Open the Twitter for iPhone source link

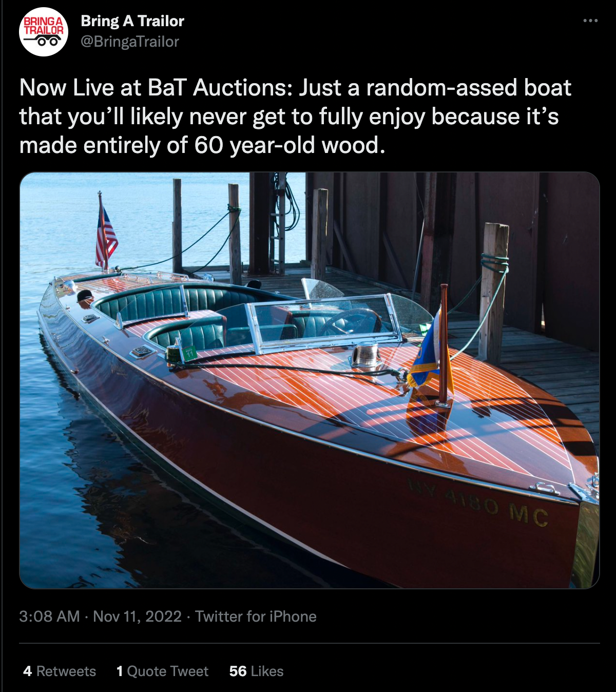tap(256, 617)
